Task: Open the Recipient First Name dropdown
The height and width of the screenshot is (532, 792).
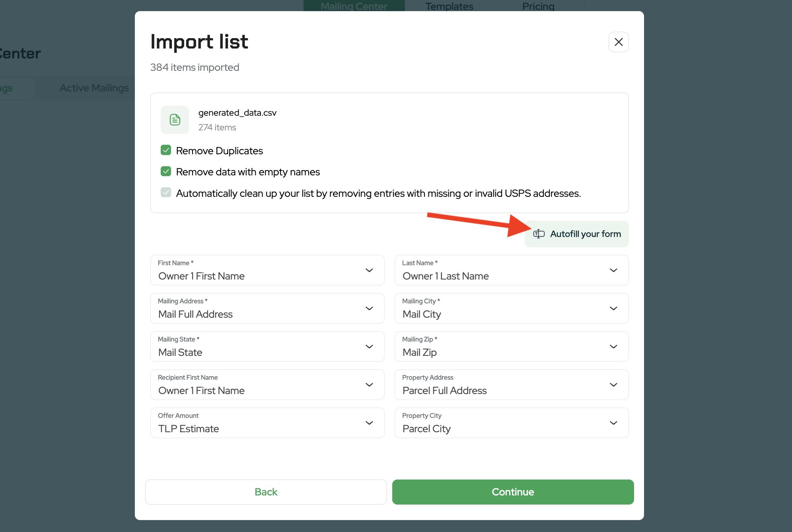Action: (x=267, y=385)
